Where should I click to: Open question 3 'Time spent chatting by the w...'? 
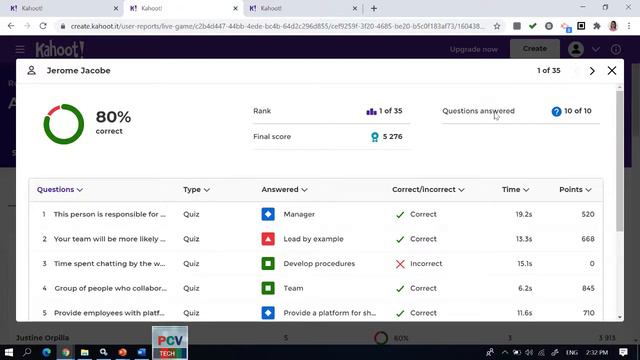pos(110,264)
